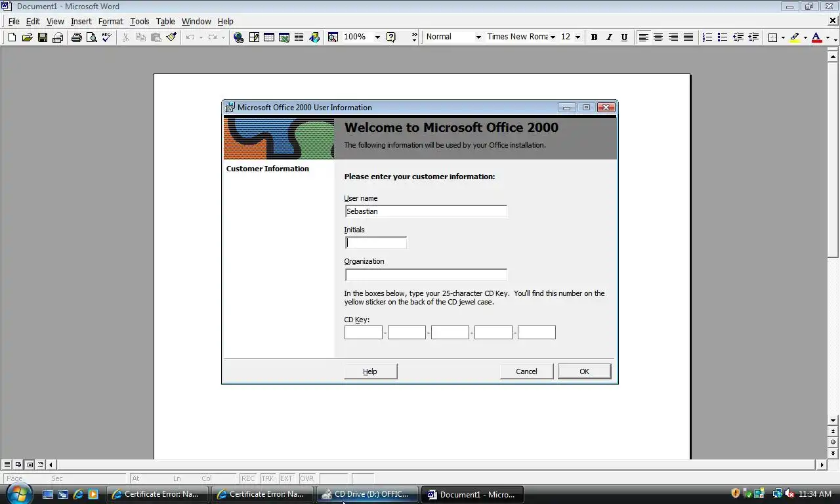Open the Table menu

pos(165,21)
